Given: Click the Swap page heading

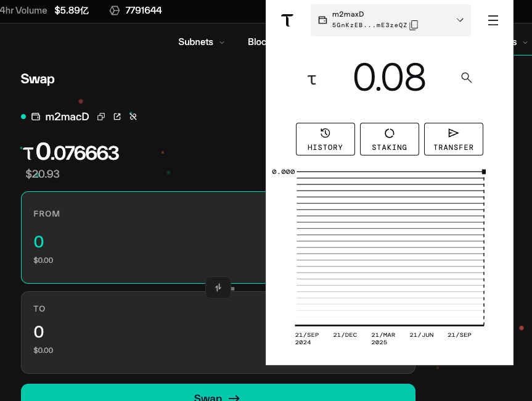Looking at the screenshot, I should (38, 79).
